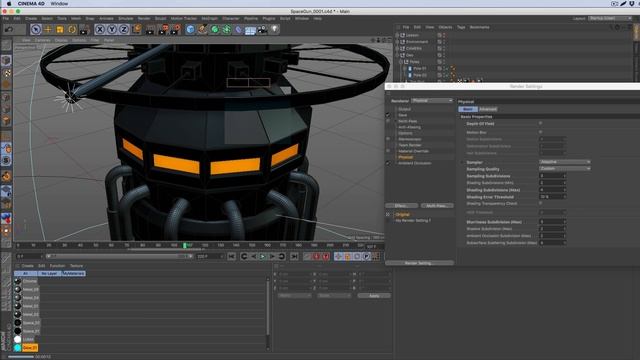Click the green Play Forwards button
This screenshot has width=640, height=360.
pos(263,256)
